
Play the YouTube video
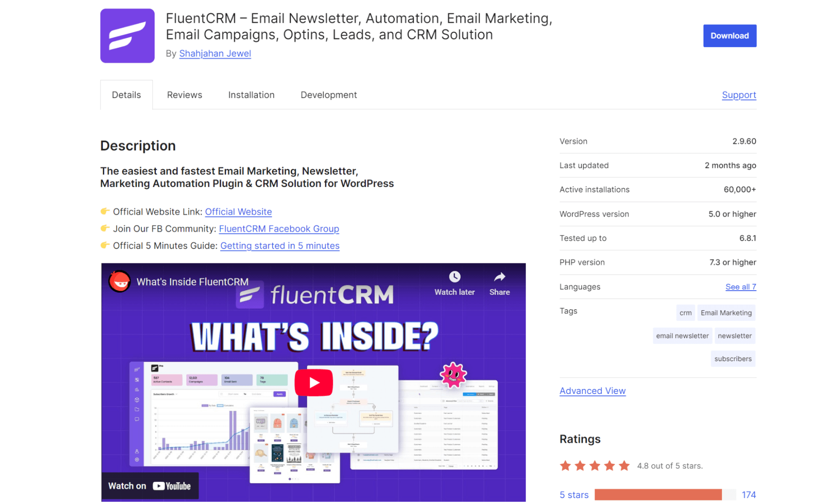313,382
